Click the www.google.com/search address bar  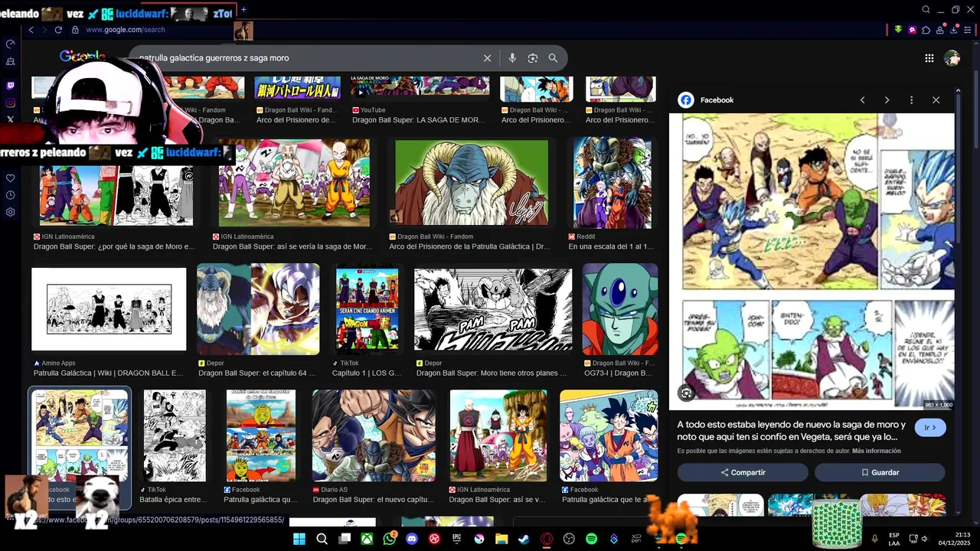pyautogui.click(x=126, y=30)
